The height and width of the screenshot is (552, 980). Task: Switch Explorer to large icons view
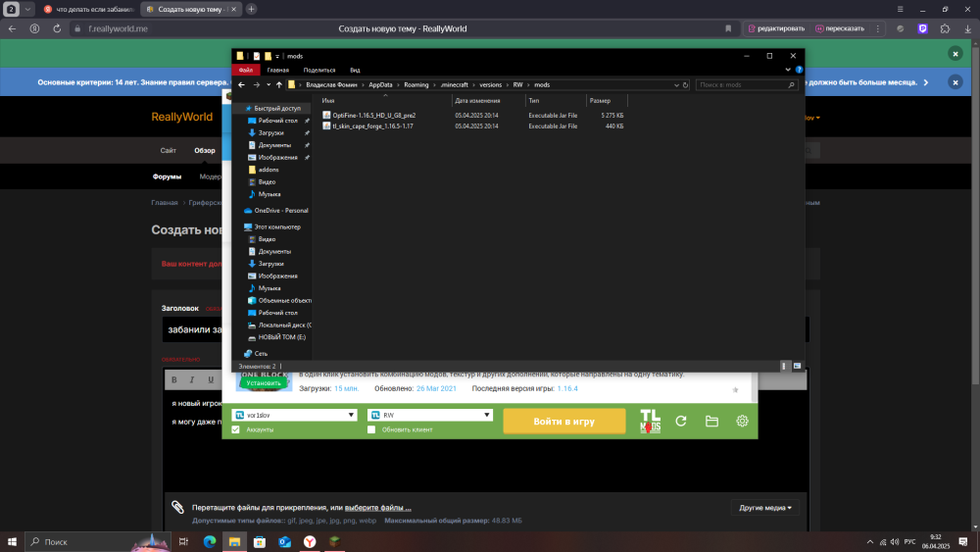(797, 367)
